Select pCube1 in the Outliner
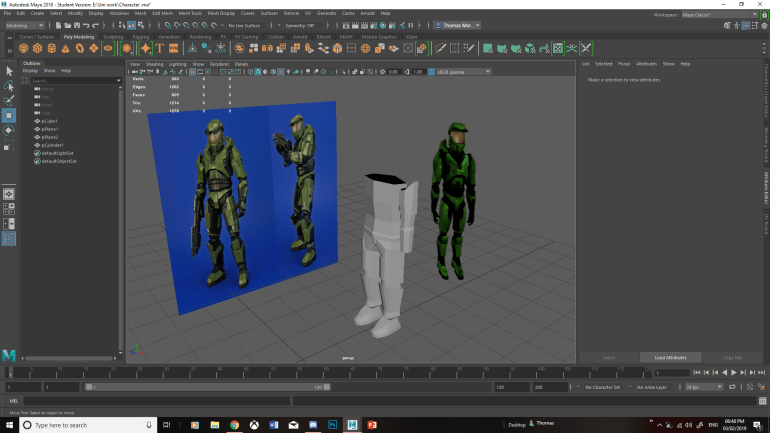This screenshot has height=433, width=770. [50, 121]
